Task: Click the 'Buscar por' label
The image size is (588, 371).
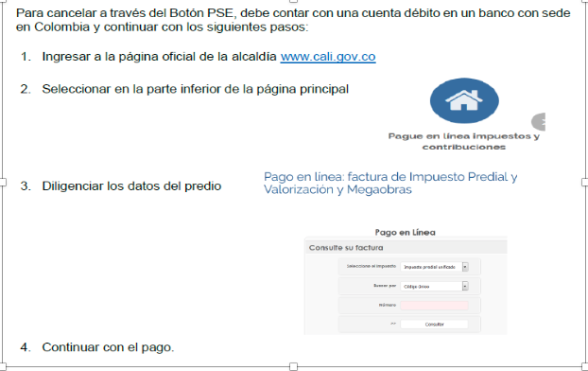Action: (385, 286)
